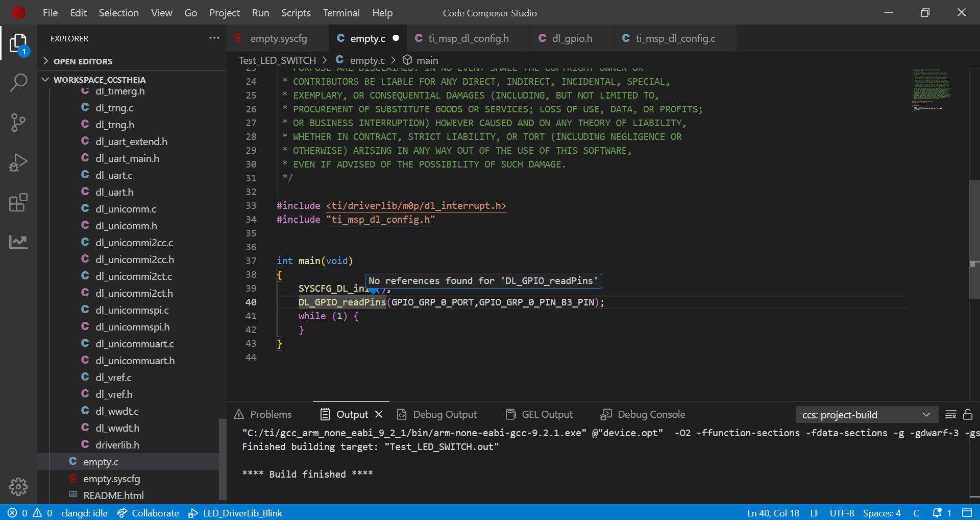Open the Run and Debug view
This screenshot has width=980, height=520.
pyautogui.click(x=18, y=162)
